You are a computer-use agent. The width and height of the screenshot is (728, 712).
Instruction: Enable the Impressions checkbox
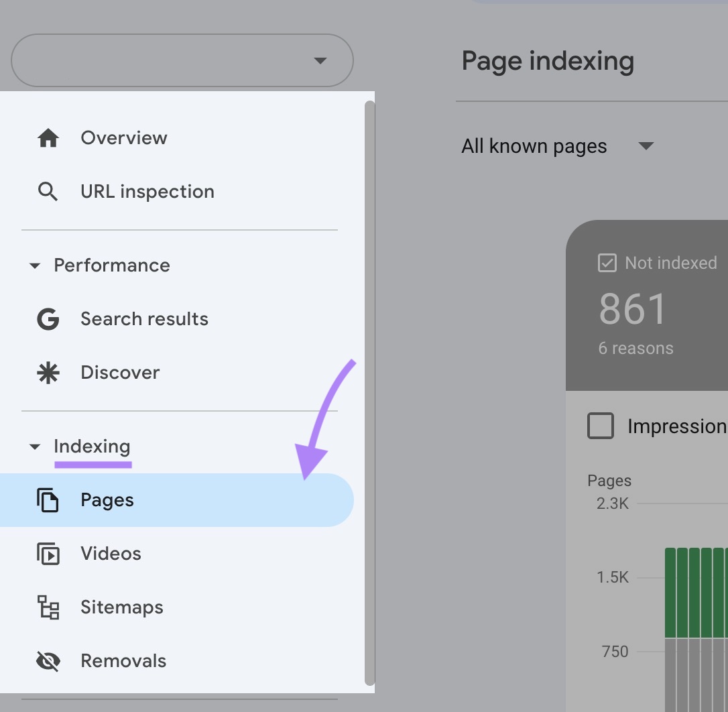(x=601, y=425)
